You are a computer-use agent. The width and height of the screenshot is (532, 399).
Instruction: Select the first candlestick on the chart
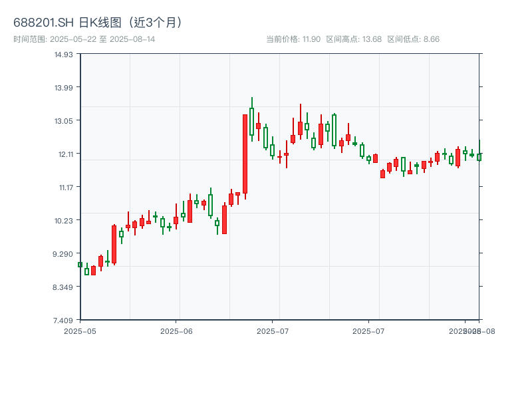point(80,265)
